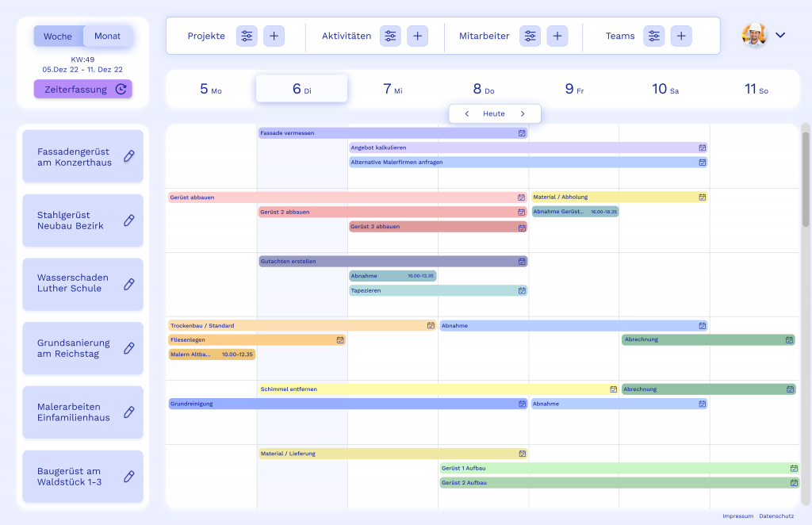Open the Teams filter sliders icon
Image resolution: width=812 pixels, height=525 pixels.
tap(653, 36)
